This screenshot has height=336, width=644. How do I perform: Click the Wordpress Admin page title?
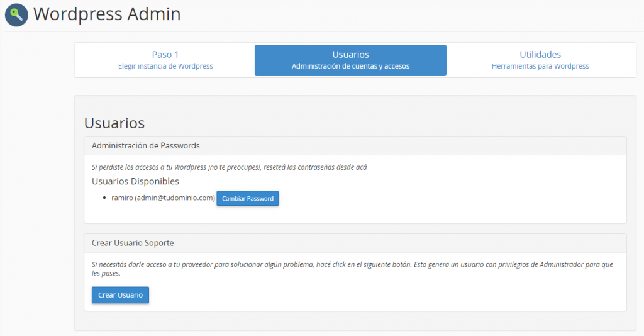107,14
